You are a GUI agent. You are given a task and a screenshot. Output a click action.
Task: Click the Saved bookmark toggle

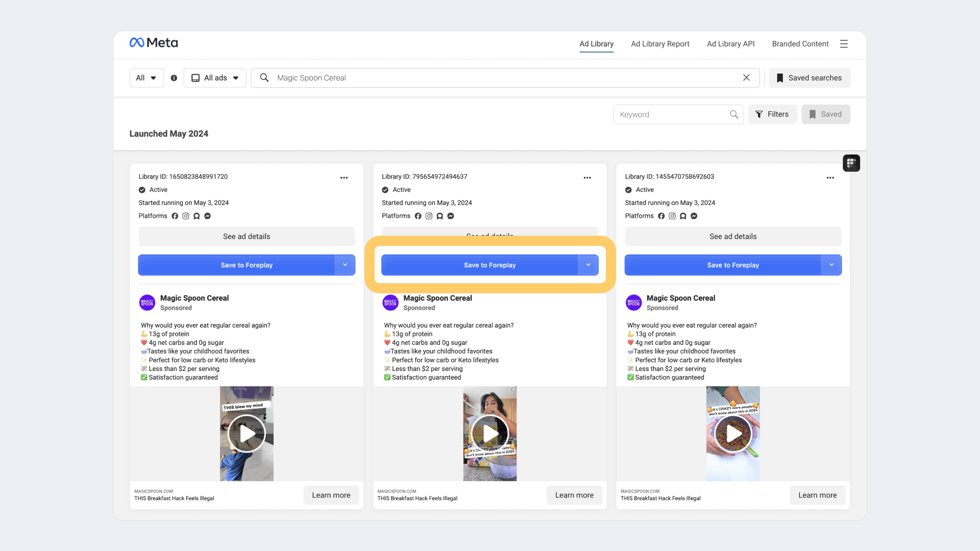[825, 114]
